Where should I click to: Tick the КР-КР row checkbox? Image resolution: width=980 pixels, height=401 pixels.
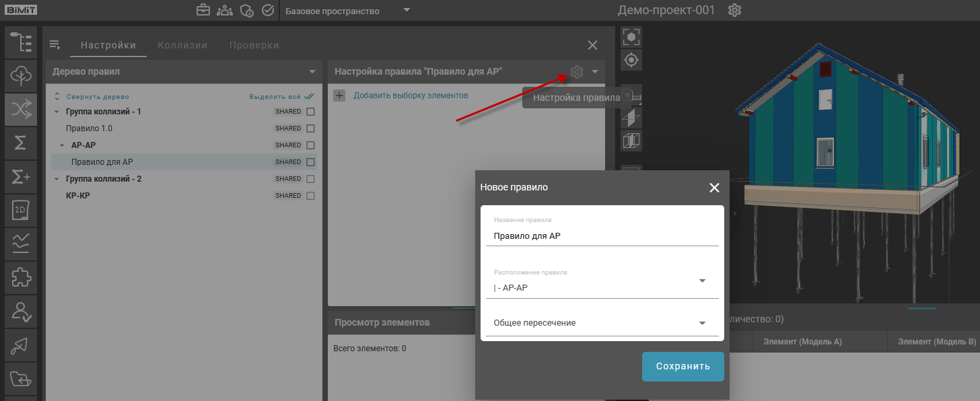click(310, 196)
